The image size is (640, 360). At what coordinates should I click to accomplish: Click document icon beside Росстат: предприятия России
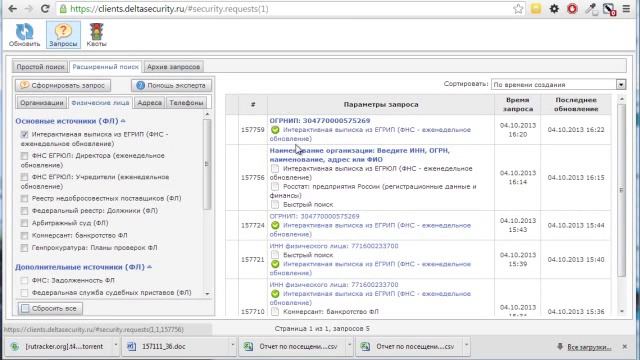tap(275, 187)
